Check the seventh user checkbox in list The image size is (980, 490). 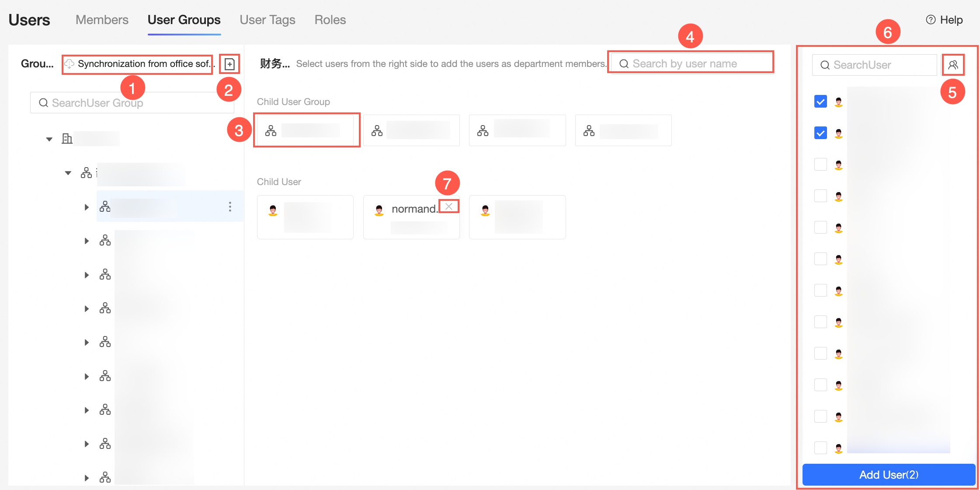click(820, 290)
